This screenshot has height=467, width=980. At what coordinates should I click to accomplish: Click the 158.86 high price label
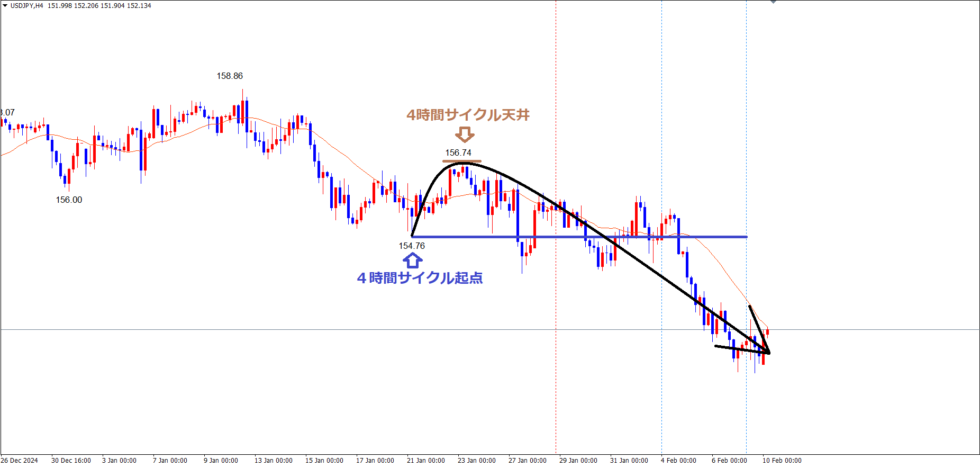pyautogui.click(x=230, y=76)
